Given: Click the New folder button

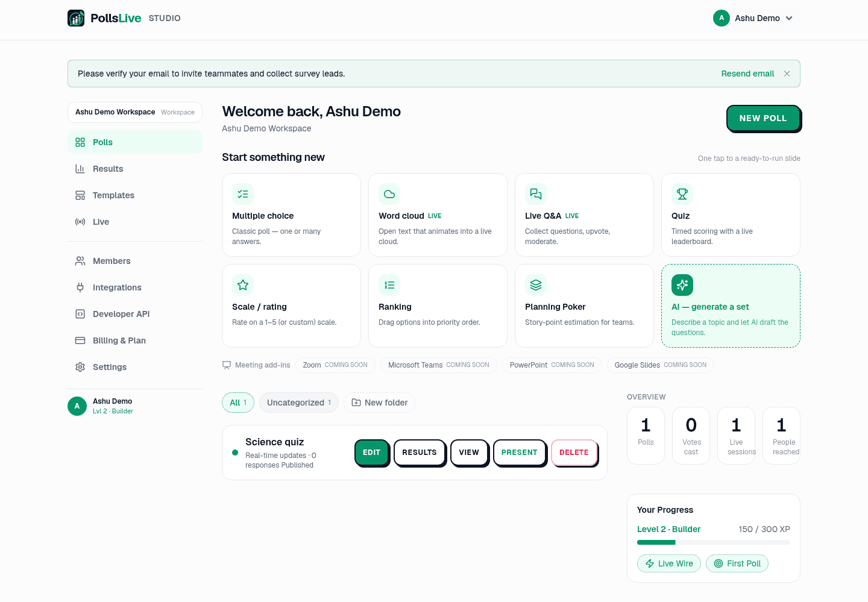Looking at the screenshot, I should pos(380,403).
